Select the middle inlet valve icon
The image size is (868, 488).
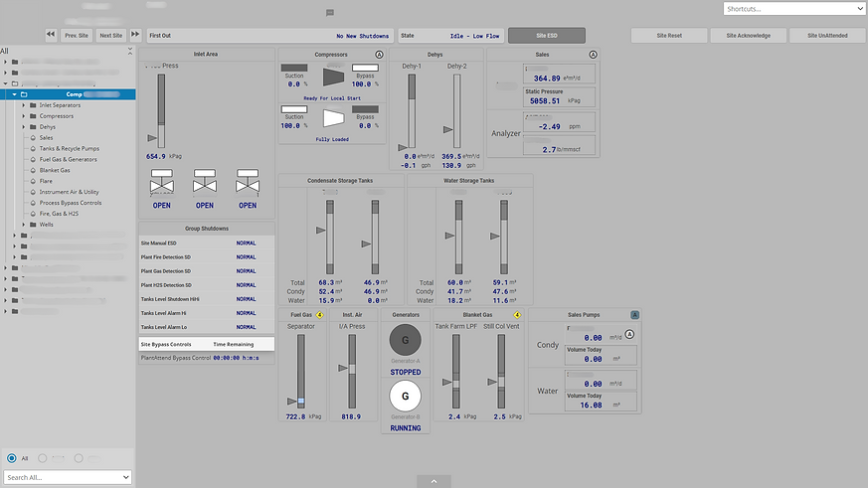pos(205,182)
